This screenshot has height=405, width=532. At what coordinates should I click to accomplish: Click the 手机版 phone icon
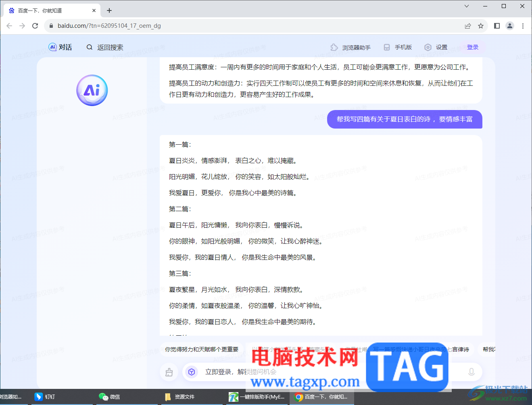click(387, 47)
